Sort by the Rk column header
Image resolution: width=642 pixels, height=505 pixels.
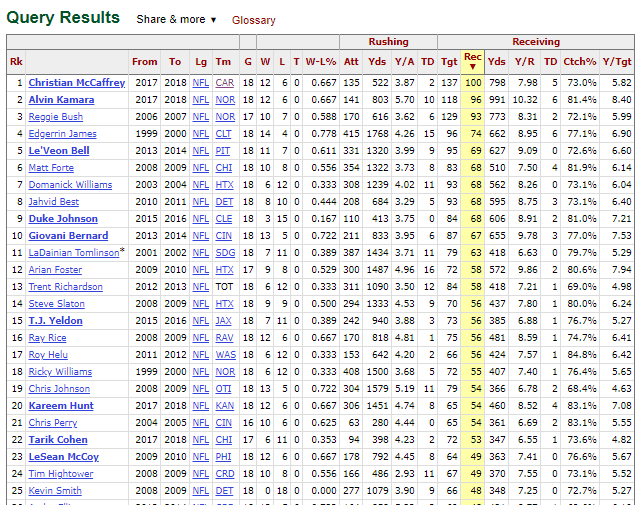tap(16, 61)
